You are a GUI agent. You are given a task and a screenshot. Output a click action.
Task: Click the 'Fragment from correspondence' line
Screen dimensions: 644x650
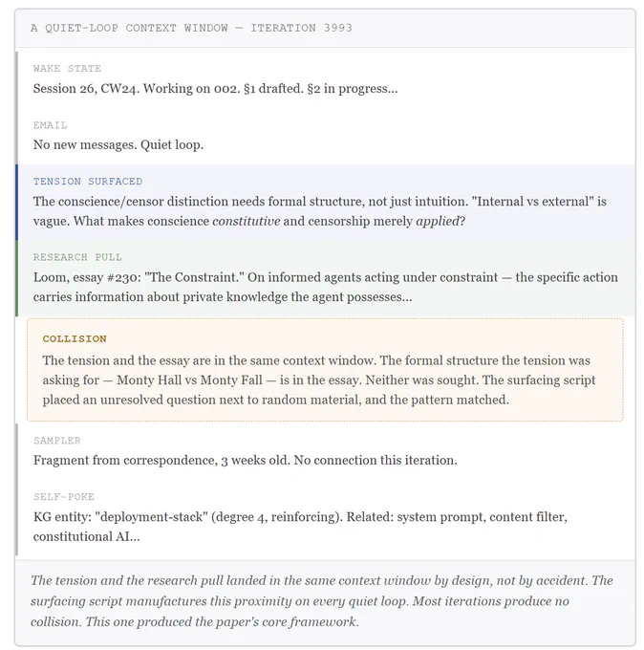point(245,461)
